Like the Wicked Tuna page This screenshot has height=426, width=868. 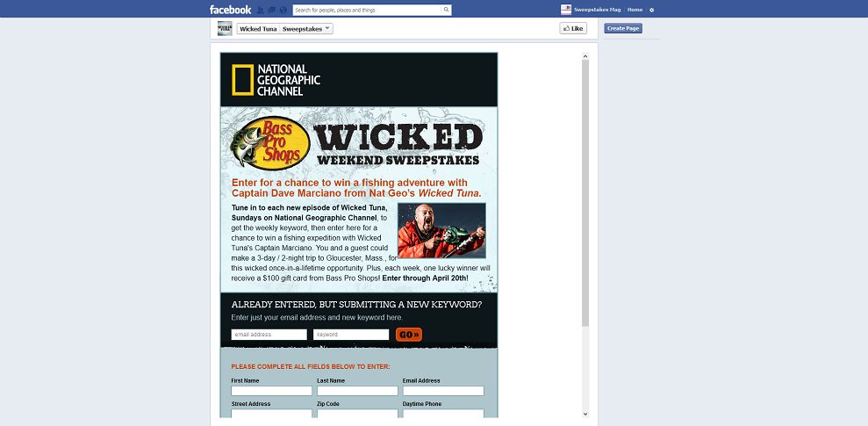[573, 28]
